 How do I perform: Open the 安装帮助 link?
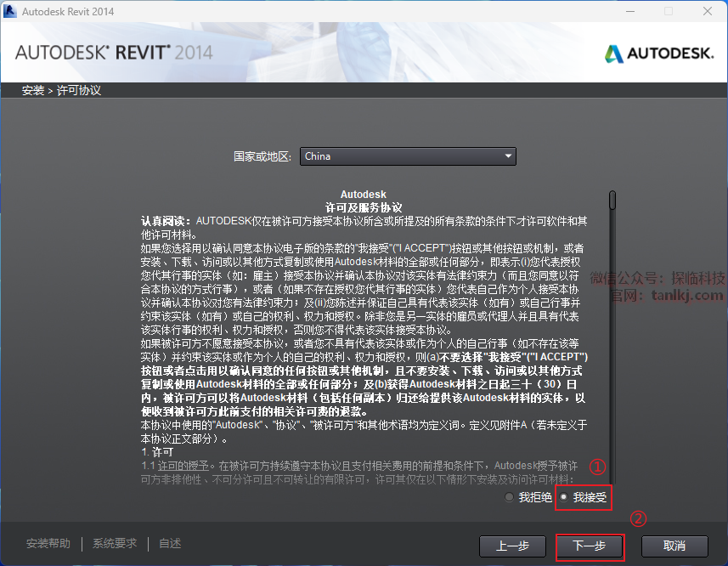click(48, 543)
